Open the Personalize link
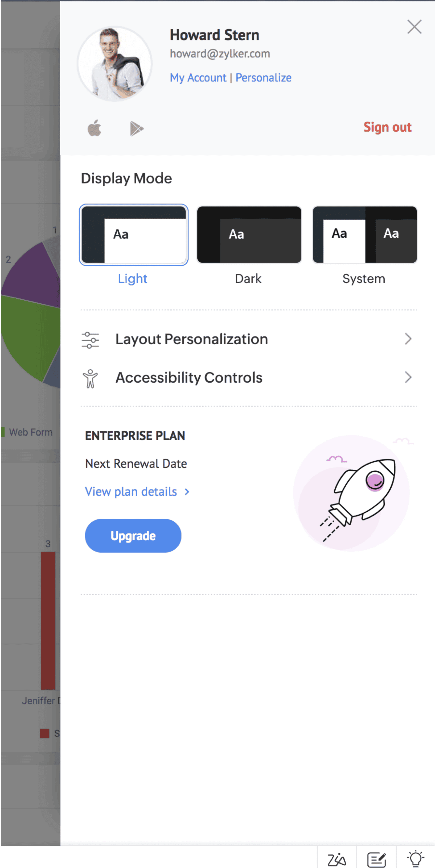The image size is (435, 868). click(263, 77)
